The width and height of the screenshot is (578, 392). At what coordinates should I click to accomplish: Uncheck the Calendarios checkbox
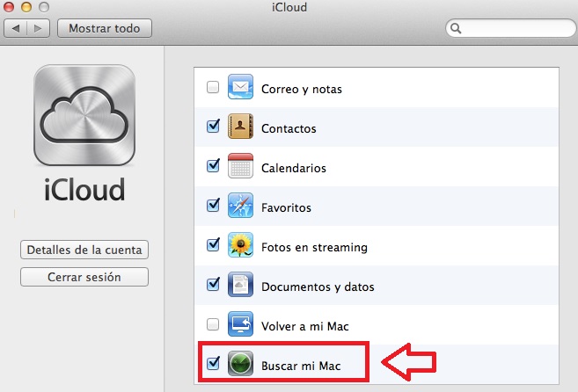click(213, 166)
